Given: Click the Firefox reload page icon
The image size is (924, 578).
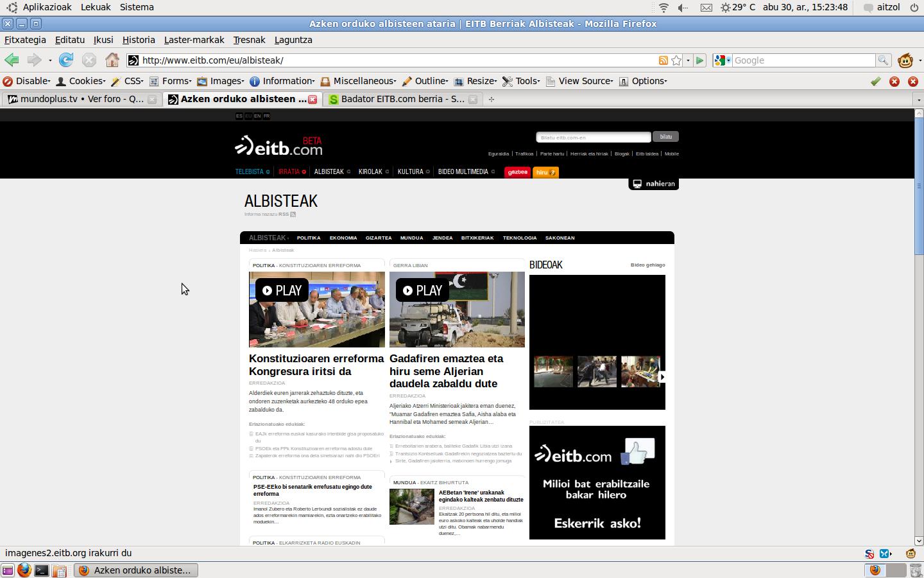Looking at the screenshot, I should click(65, 60).
